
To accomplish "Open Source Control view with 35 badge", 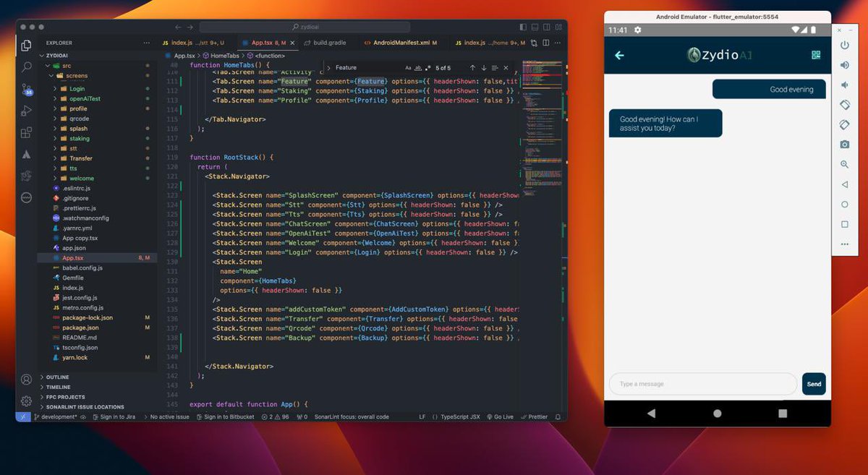I will click(x=27, y=89).
